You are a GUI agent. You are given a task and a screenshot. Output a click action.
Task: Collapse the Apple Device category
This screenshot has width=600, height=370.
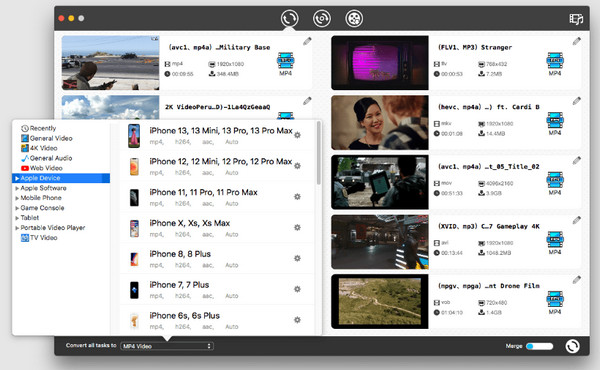tap(17, 178)
